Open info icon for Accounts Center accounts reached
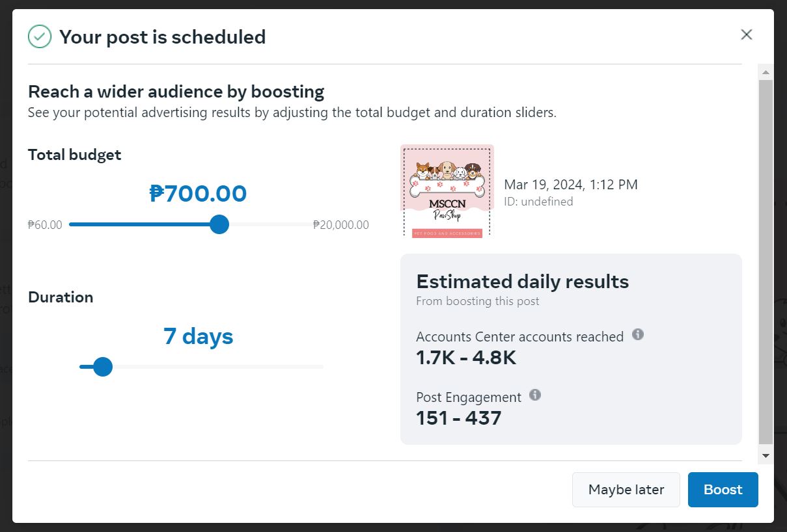 tap(638, 334)
